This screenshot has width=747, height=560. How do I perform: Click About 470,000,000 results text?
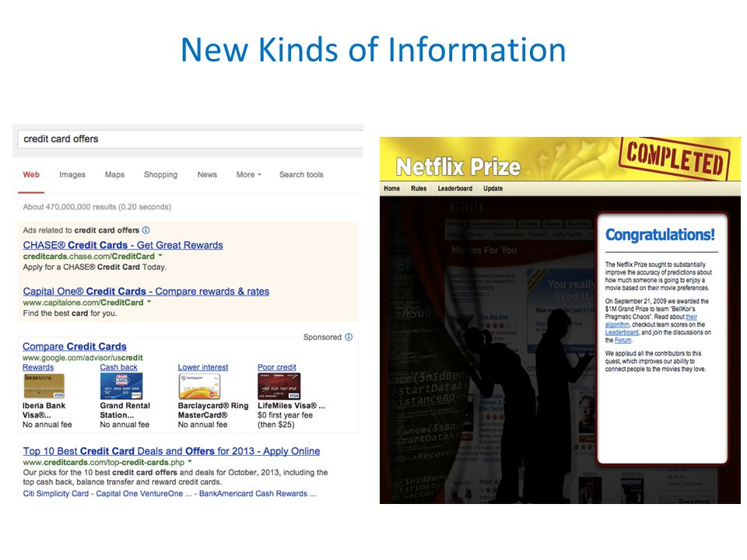pos(97,207)
